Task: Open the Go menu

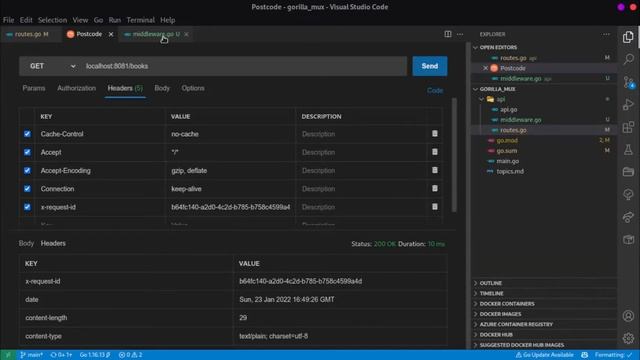Action: [98, 20]
